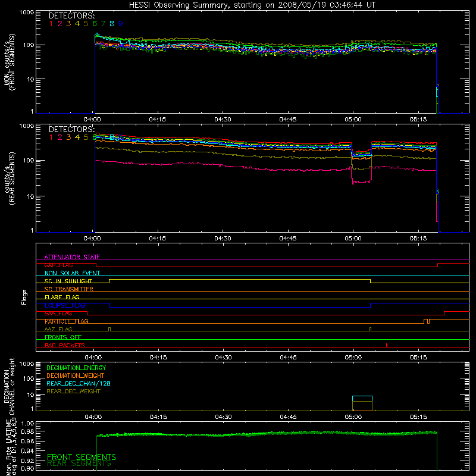Viewport: 476px width, 476px height.
Task: Click 04:30 tick label under front segments plot
Action: 223,120
